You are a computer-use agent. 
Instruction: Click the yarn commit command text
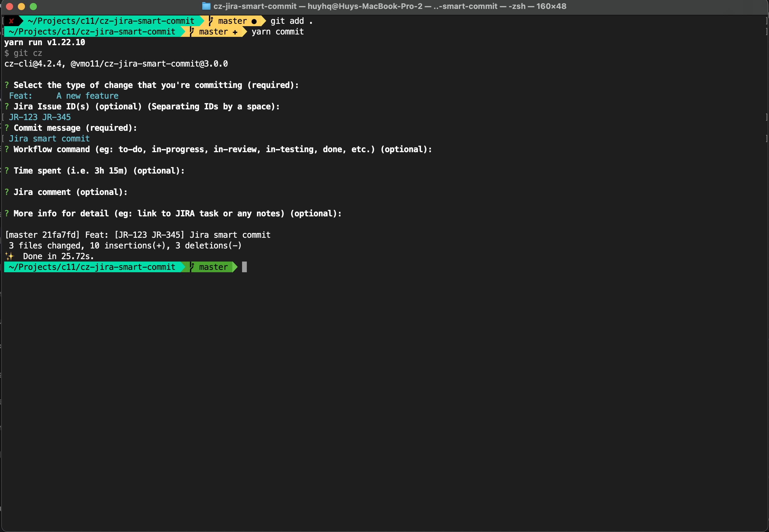(277, 32)
